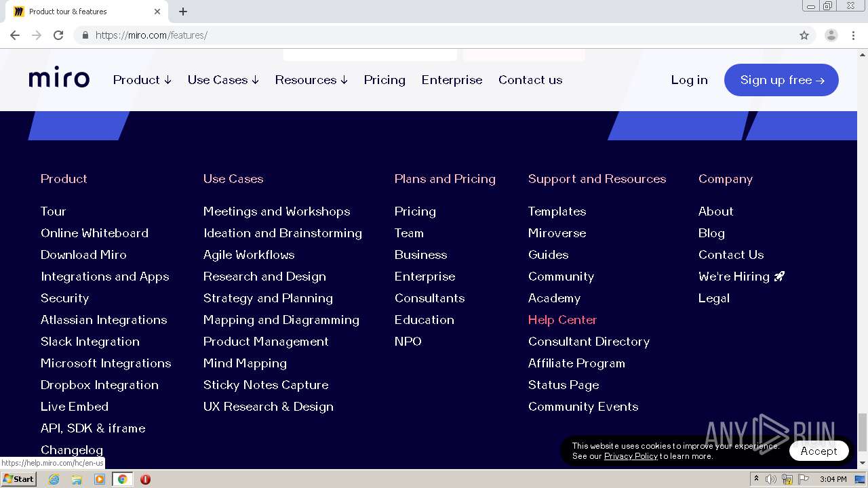Open the Team plan footer link
This screenshot has height=488, width=868.
click(x=409, y=233)
